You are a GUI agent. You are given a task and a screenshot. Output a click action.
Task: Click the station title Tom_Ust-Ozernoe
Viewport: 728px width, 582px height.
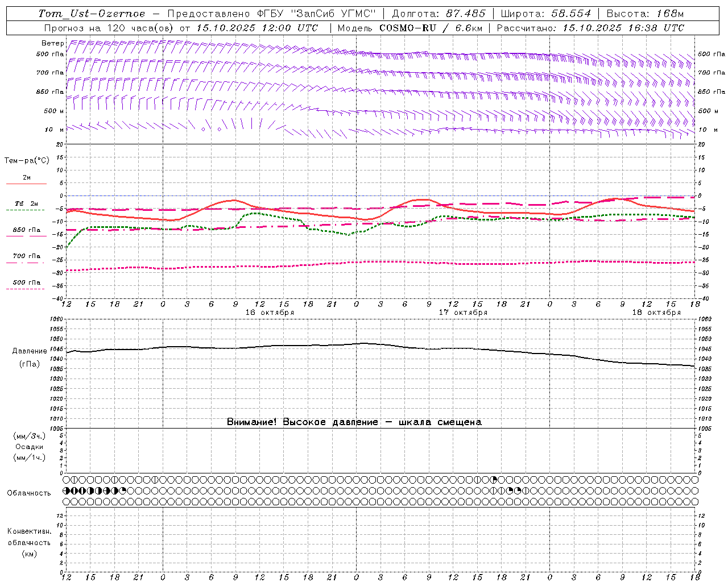tap(92, 14)
